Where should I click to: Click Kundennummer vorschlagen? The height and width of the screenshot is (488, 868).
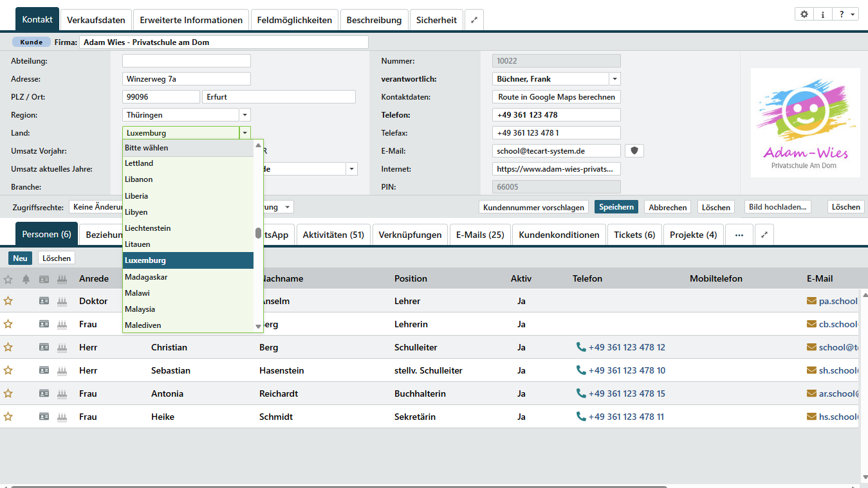tap(534, 207)
